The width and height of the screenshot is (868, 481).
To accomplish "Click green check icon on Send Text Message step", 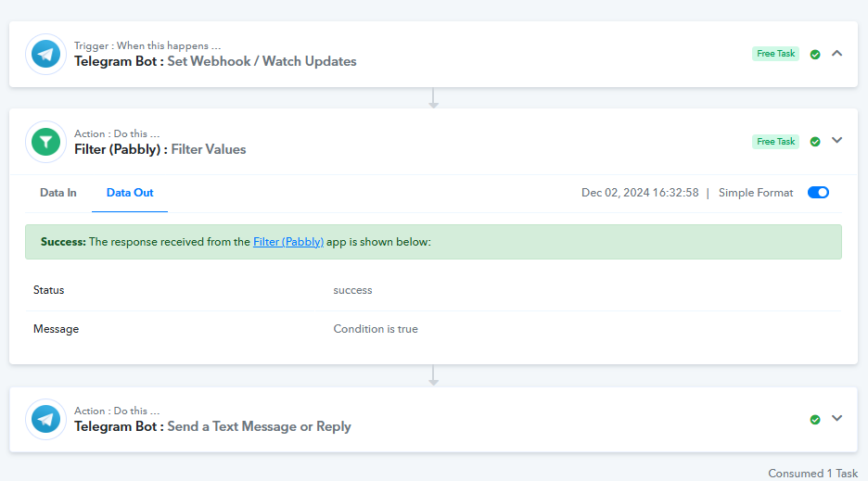I will (x=815, y=420).
